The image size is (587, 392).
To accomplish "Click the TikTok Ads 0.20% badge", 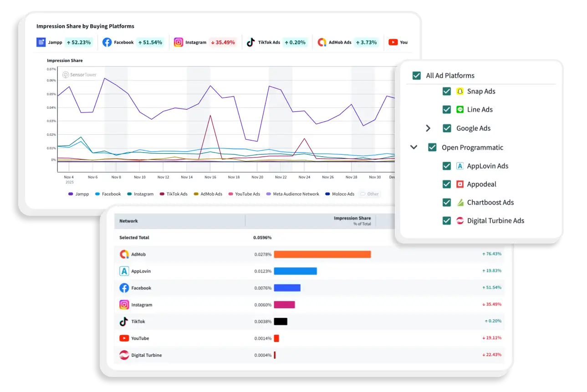I will pyautogui.click(x=295, y=42).
